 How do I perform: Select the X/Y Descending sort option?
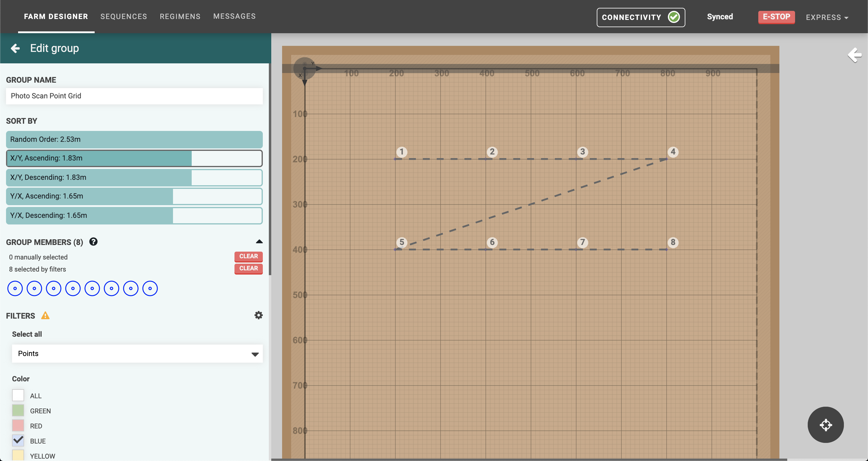tap(134, 177)
